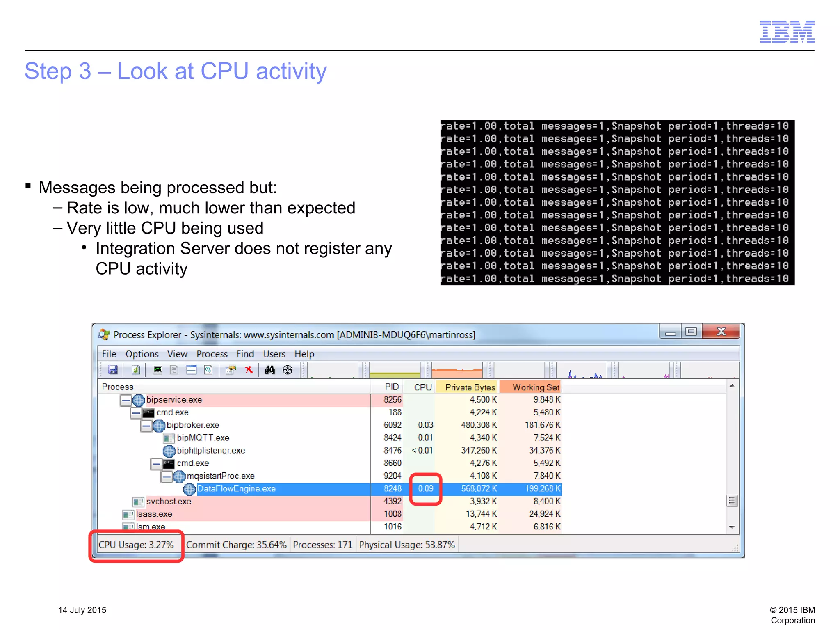Click the red X Kill Process icon

(249, 370)
